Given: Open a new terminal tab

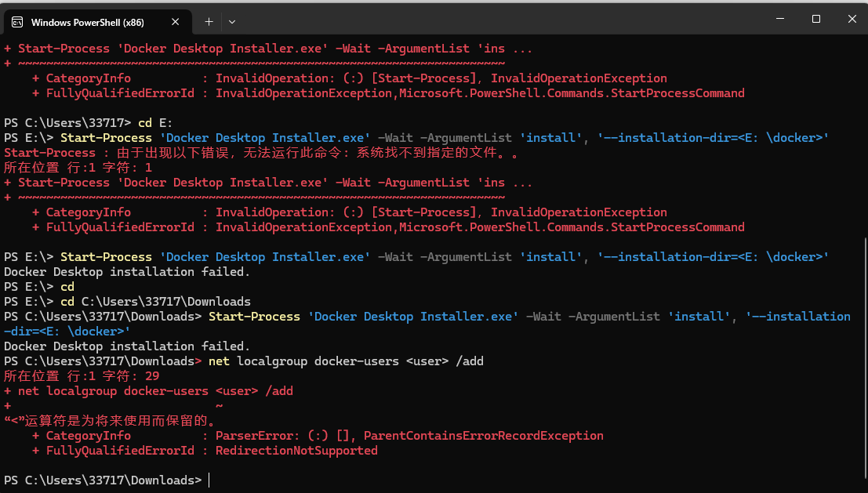Looking at the screenshot, I should [209, 22].
